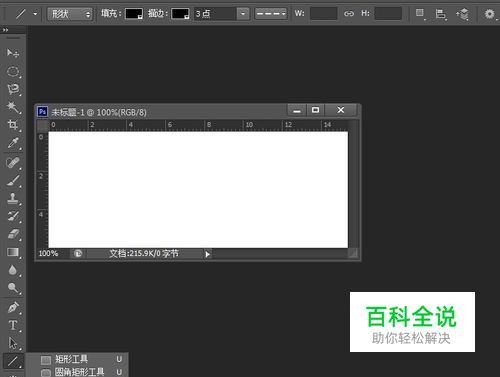This screenshot has width=500, height=377.
Task: Toggle the link between width and height
Action: tap(349, 14)
